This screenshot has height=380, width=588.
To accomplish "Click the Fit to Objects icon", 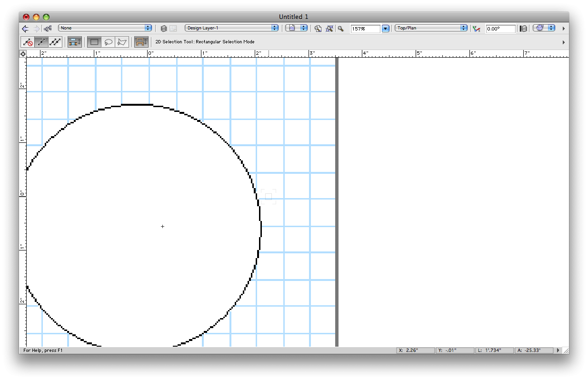I will [329, 29].
